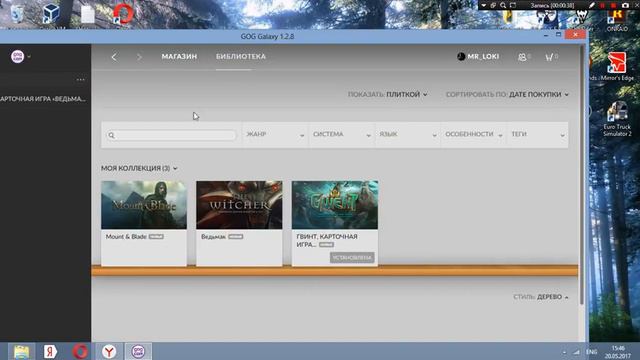Image resolution: width=640 pixels, height=360 pixels.
Task: Click the recorder pencil draw icon
Action: [592, 5]
